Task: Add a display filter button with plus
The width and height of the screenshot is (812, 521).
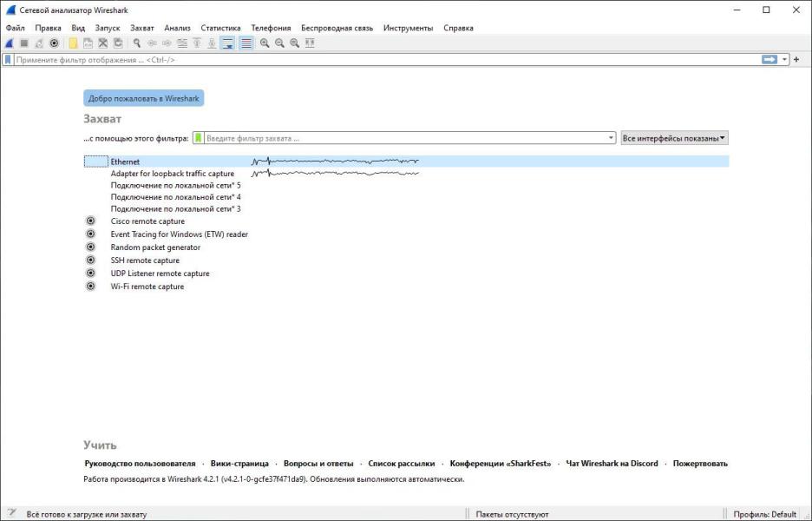Action: click(796, 60)
